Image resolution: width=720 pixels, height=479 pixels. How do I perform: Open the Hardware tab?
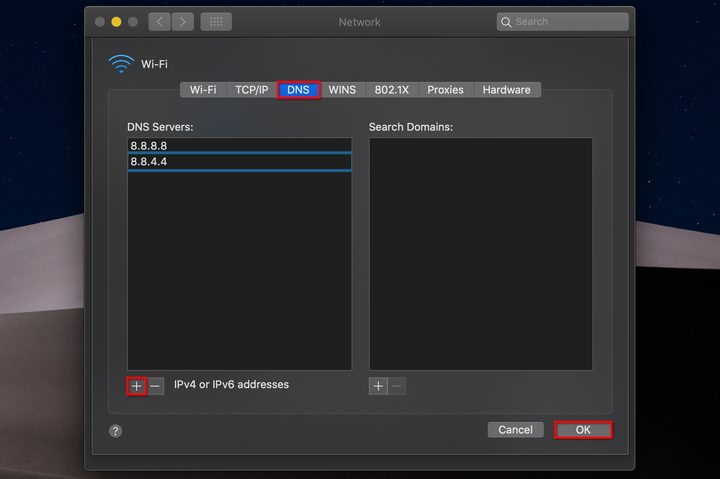coord(506,90)
